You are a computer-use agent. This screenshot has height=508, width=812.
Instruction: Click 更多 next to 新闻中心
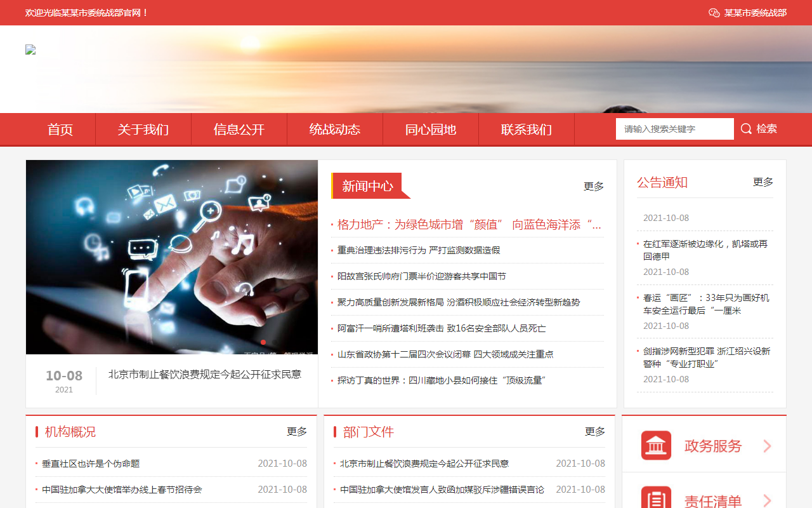coord(594,186)
